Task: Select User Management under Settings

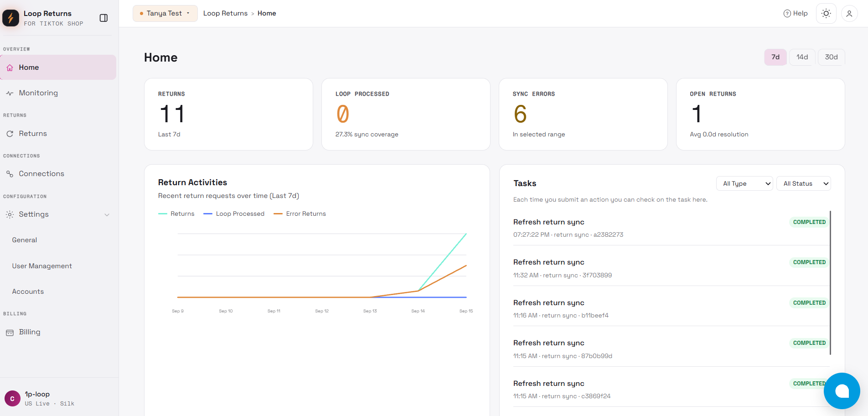Action: 42,266
